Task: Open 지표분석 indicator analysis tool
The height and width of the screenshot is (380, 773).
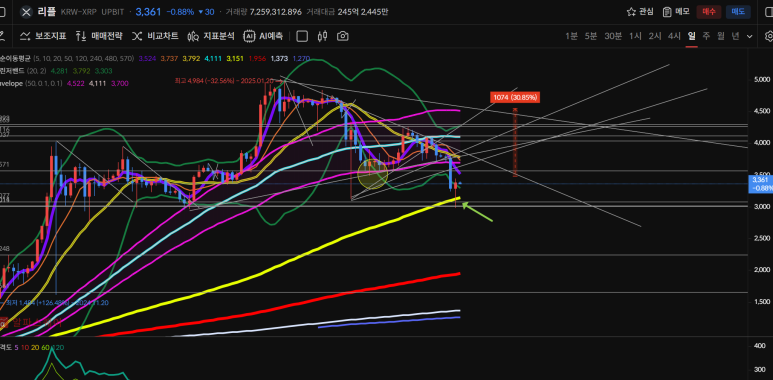Action: click(x=211, y=36)
